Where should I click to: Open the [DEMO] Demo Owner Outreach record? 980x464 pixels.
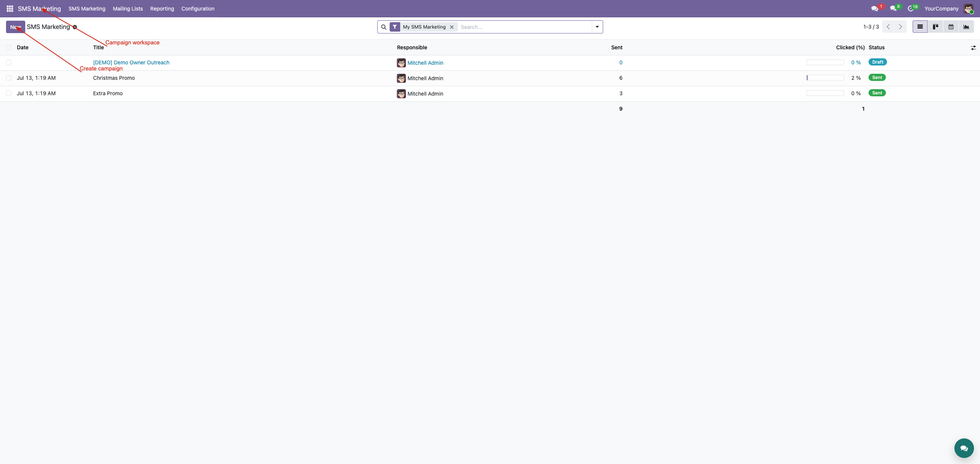[131, 62]
